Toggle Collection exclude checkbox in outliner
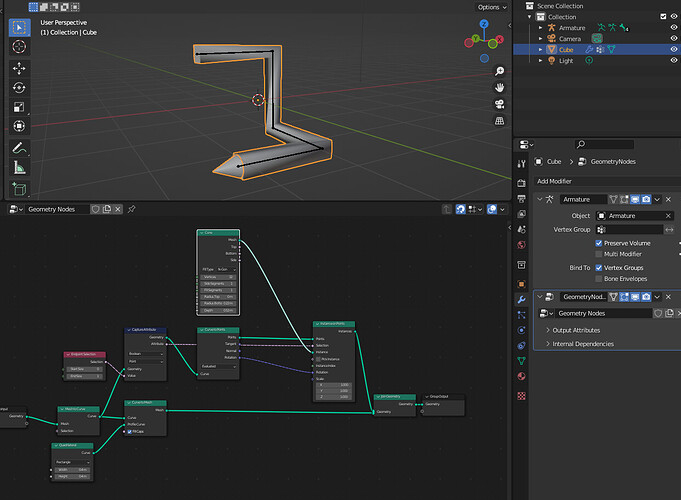Image resolution: width=681 pixels, height=500 pixels. click(663, 17)
